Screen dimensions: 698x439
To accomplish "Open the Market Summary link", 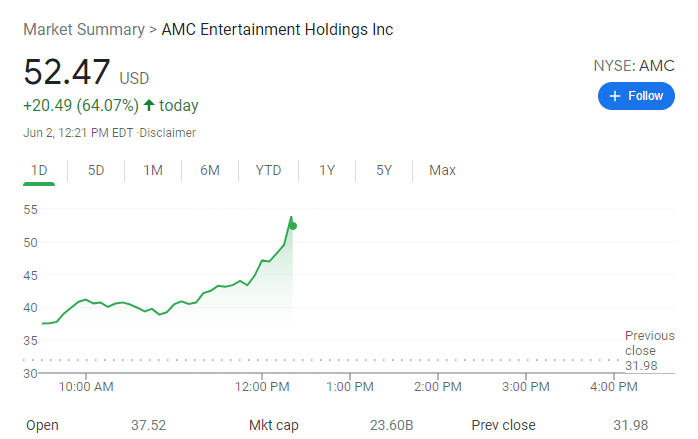I will pos(84,29).
